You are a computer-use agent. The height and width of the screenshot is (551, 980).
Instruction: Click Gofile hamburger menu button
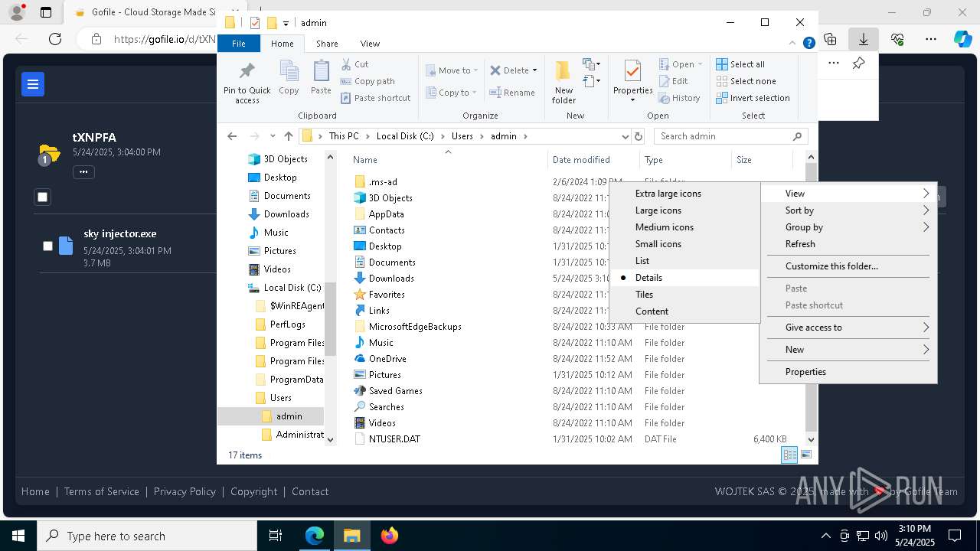[33, 84]
